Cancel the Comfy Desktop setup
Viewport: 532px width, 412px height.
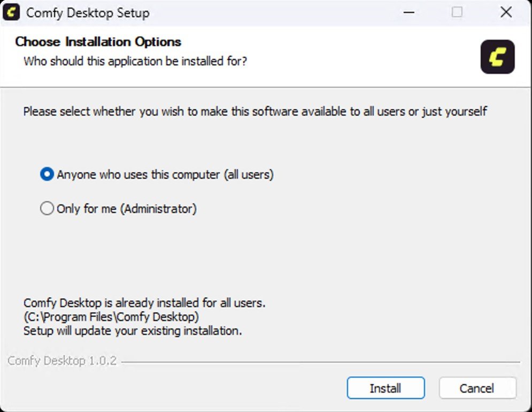(x=477, y=388)
